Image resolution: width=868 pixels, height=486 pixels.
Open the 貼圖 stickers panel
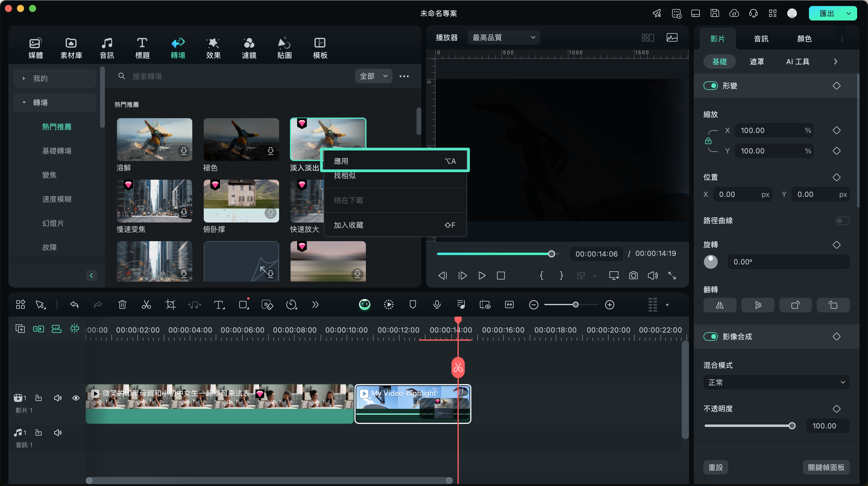pyautogui.click(x=285, y=48)
